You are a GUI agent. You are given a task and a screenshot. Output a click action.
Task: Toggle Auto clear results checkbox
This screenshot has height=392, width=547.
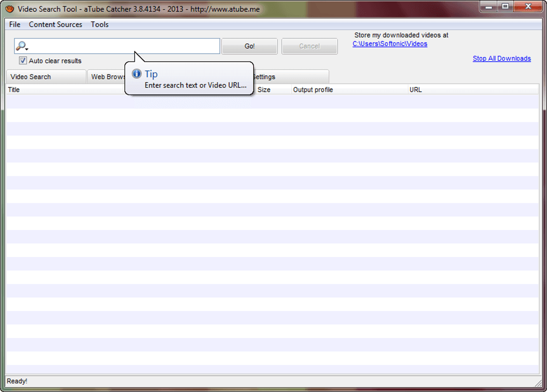coord(23,61)
